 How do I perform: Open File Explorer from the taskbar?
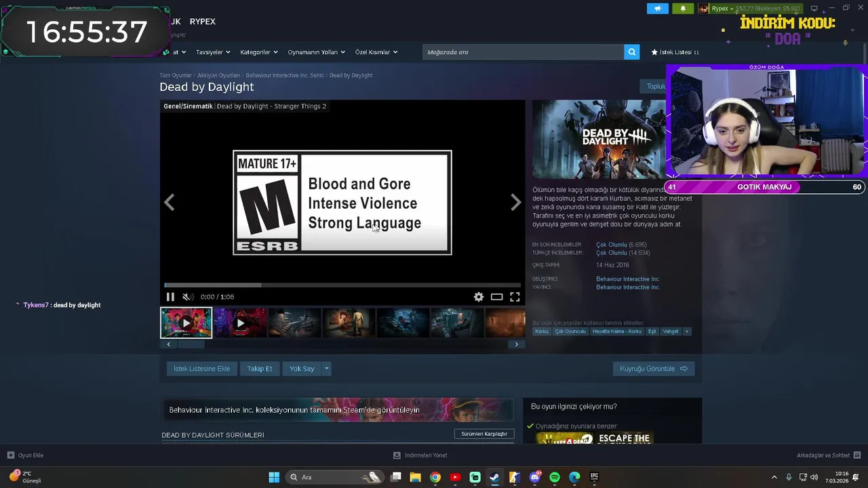click(x=415, y=477)
